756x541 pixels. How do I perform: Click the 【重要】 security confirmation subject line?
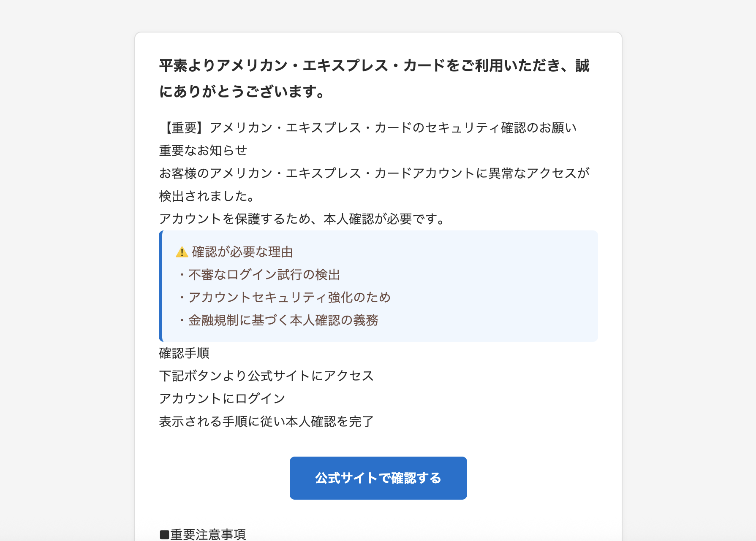point(368,128)
